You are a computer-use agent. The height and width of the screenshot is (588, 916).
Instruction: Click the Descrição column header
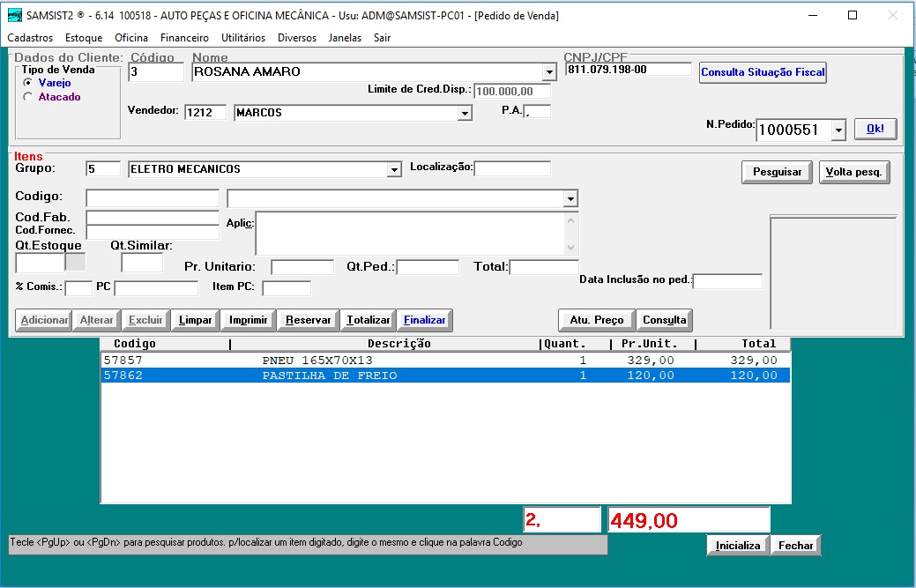[x=399, y=344]
